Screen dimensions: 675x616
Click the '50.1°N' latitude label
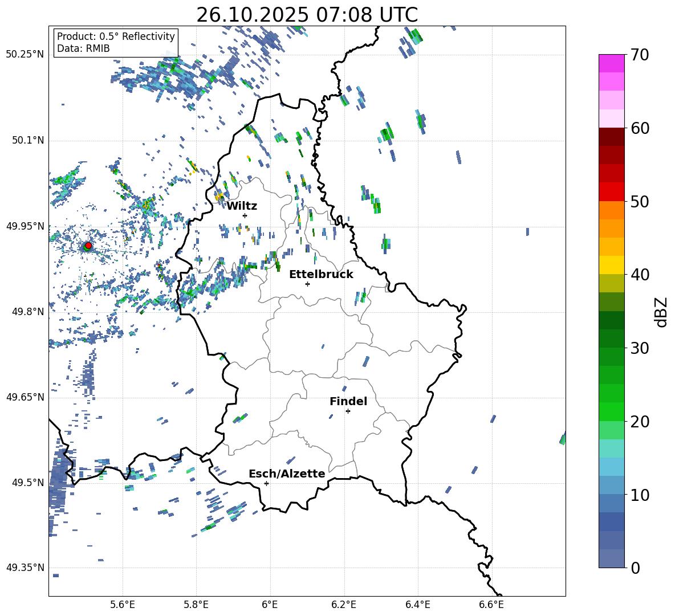pos(28,140)
